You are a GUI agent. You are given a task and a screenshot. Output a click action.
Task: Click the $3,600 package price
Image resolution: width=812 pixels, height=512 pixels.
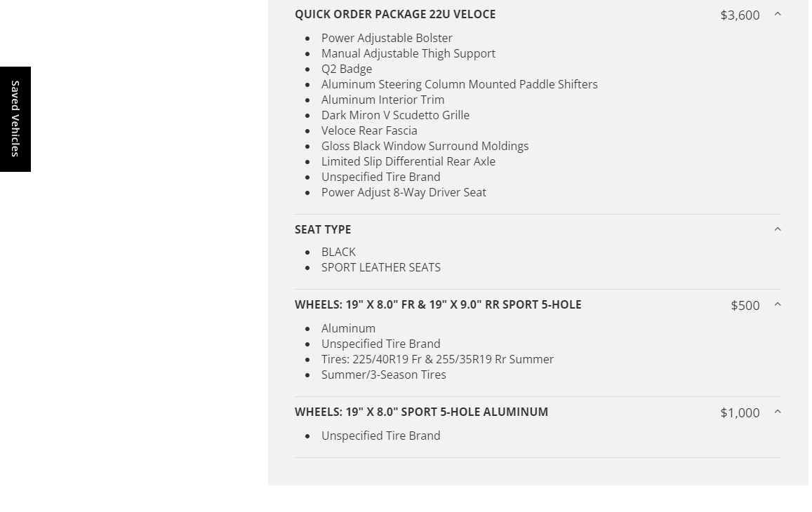740,15
